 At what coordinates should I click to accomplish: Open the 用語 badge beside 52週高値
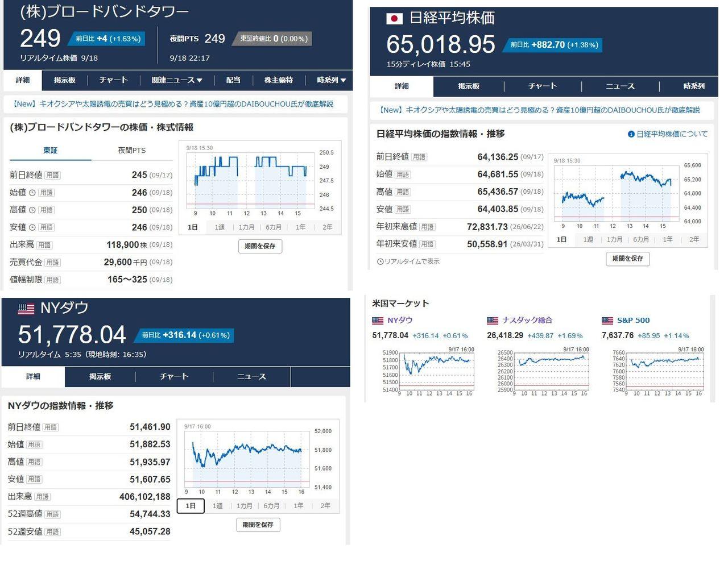(x=53, y=514)
